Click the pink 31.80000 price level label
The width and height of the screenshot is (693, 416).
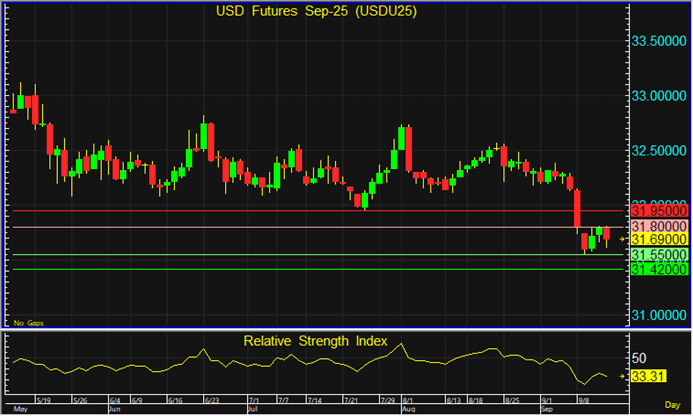[x=659, y=226]
